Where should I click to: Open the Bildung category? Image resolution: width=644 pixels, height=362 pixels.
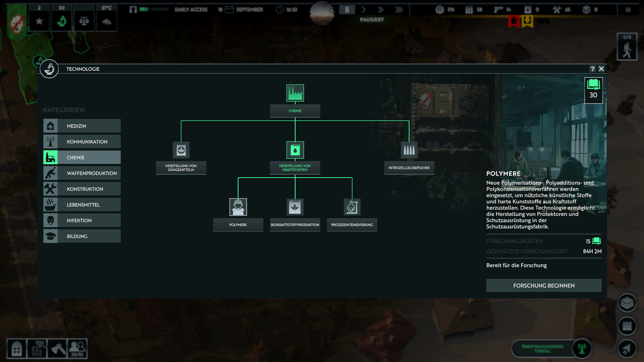82,236
